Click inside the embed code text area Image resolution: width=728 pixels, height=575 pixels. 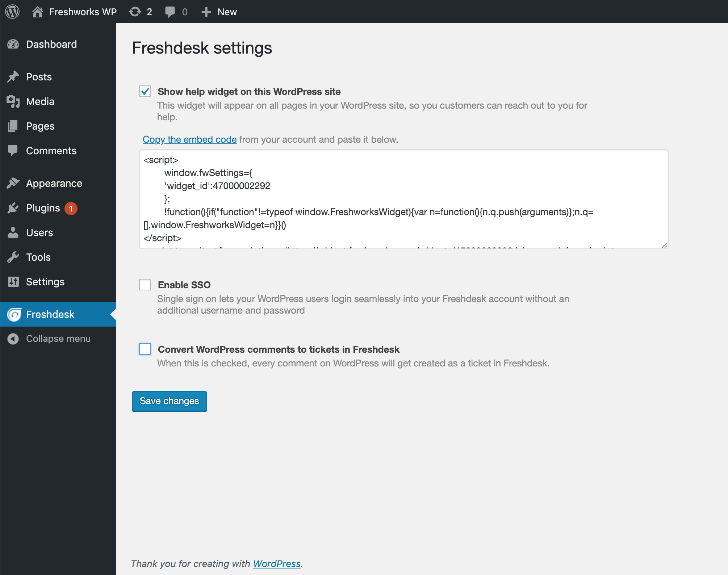click(x=403, y=198)
